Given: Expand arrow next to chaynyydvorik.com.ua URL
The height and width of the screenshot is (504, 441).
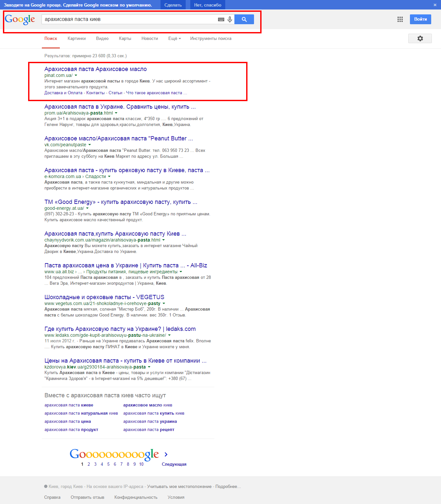Looking at the screenshot, I should click(x=163, y=240).
